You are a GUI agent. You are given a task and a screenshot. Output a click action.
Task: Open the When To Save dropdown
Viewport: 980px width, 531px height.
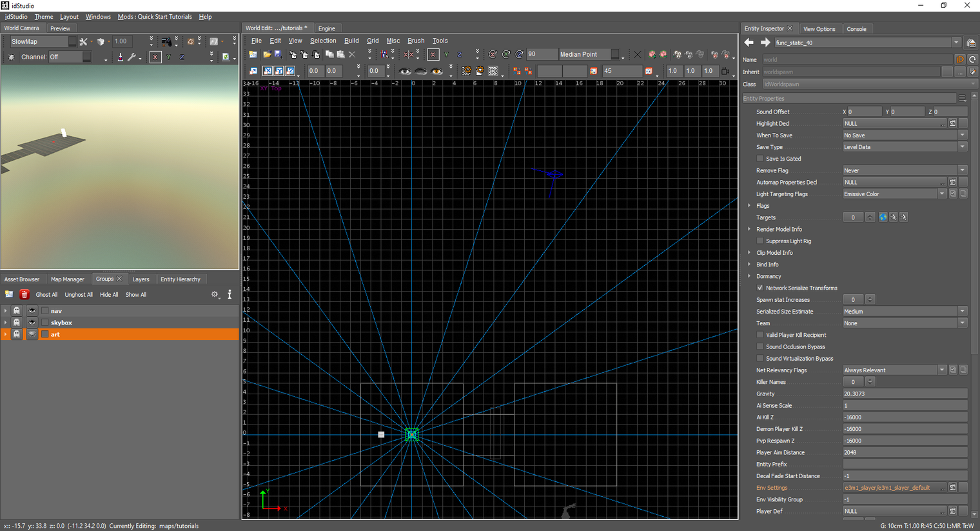coord(905,135)
